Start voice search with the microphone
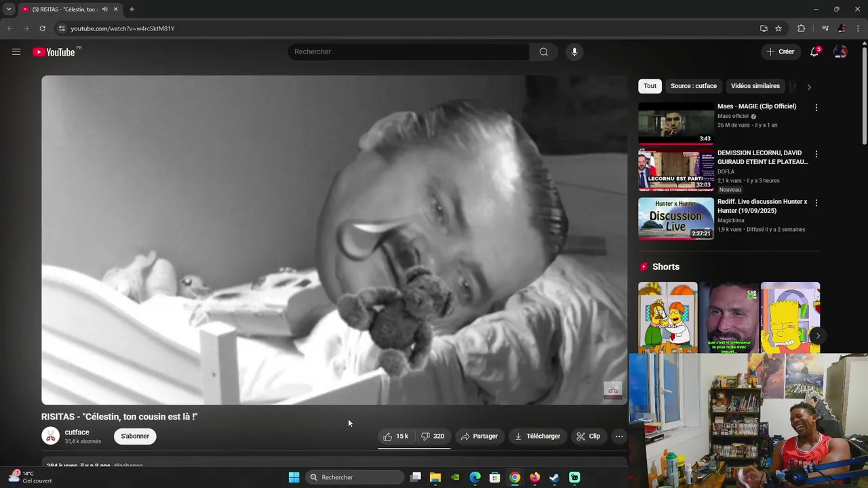Viewport: 868px width, 488px height. coord(574,52)
